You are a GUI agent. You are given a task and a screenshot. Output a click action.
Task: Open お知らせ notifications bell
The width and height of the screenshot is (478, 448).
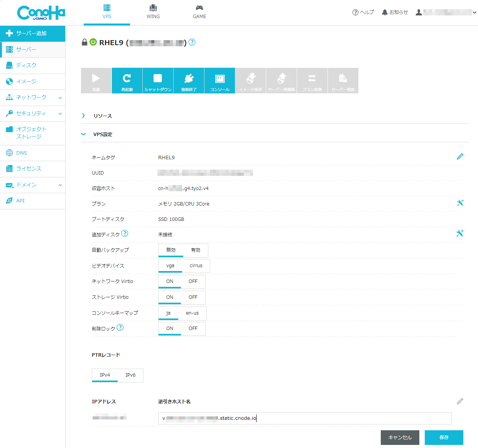395,12
